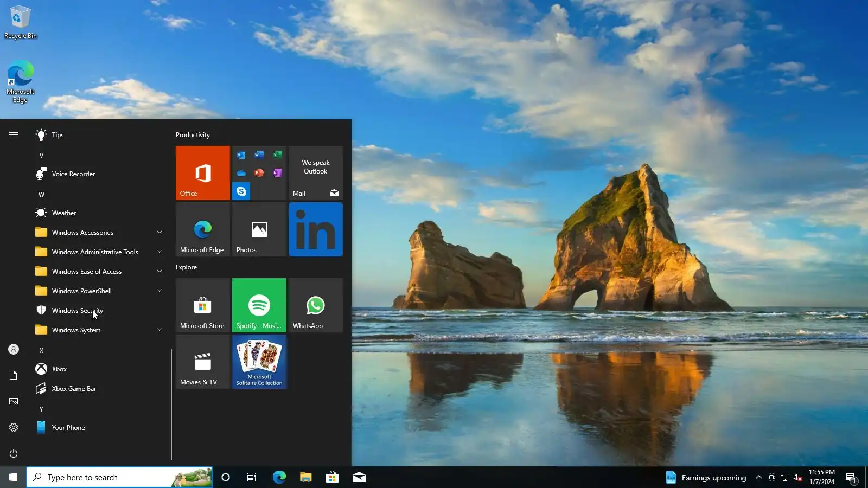Expand the Windows Accessories folder chevron
The height and width of the screenshot is (488, 868).
(x=159, y=233)
